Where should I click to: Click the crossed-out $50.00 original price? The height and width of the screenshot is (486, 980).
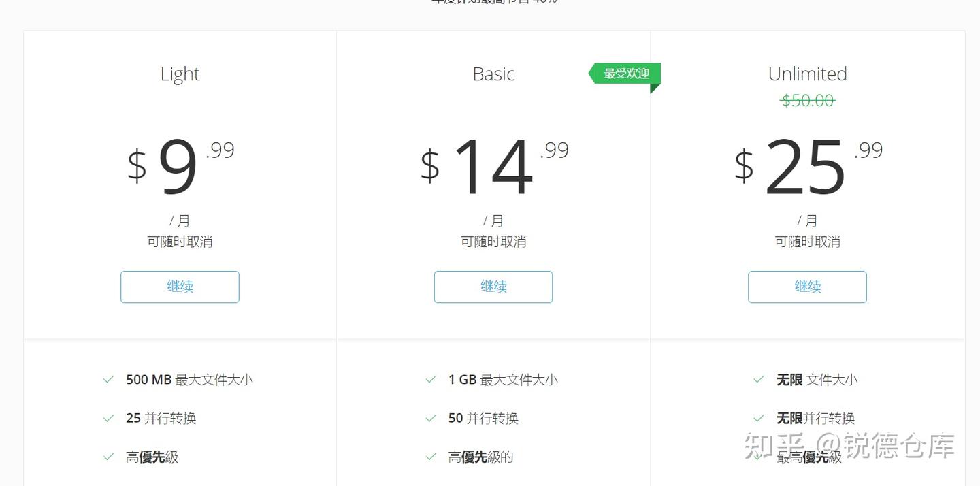coord(807,101)
